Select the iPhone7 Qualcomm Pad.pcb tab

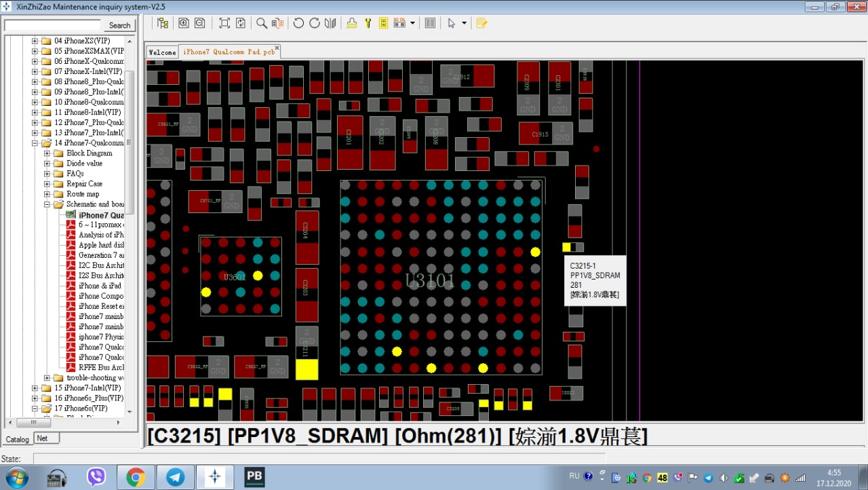coord(229,52)
